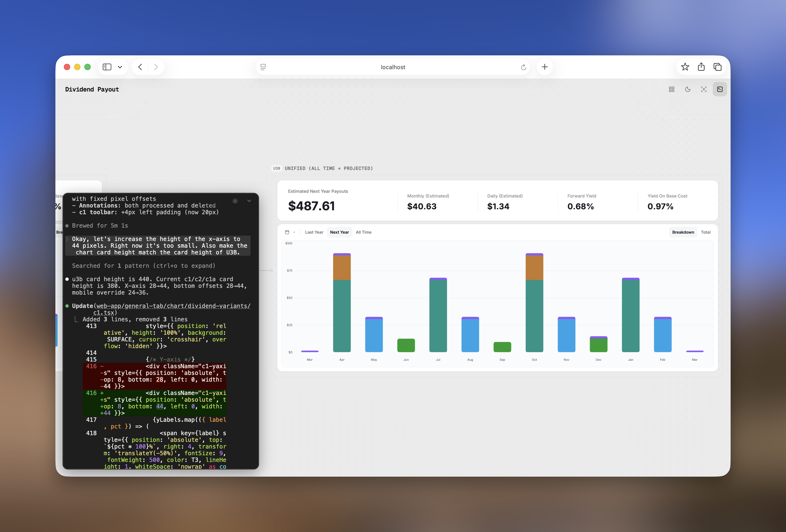This screenshot has width=786, height=532.
Task: Toggle dark mode with moon icon
Action: coord(688,89)
